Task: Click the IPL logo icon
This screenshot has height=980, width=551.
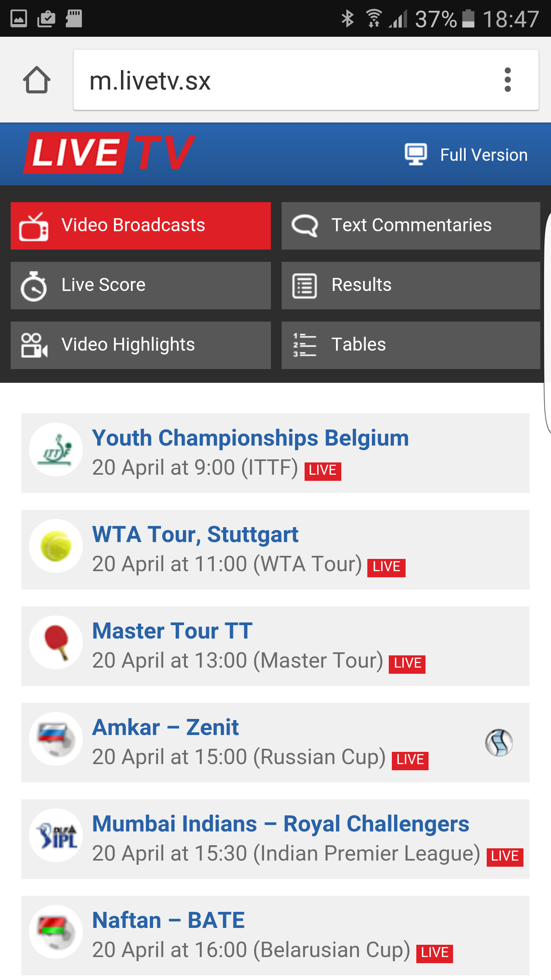Action: [x=56, y=835]
